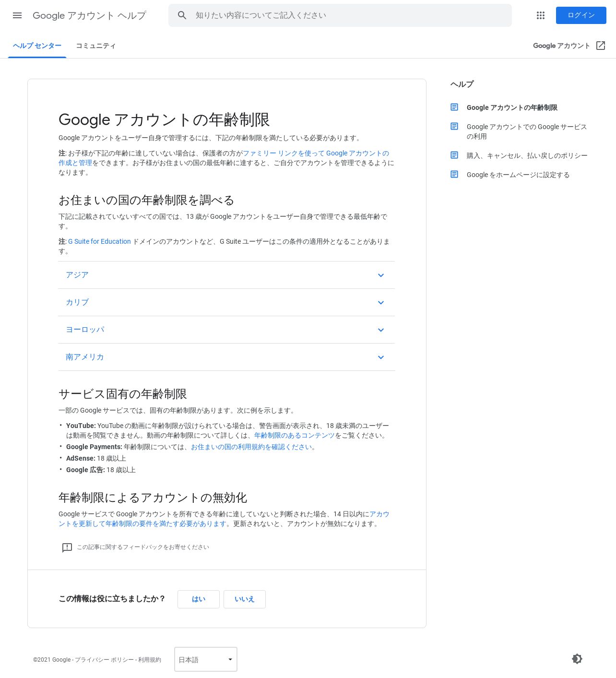Screen dimensions: 616x678
Task: Open Google アカウント external link icon
Action: [601, 46]
